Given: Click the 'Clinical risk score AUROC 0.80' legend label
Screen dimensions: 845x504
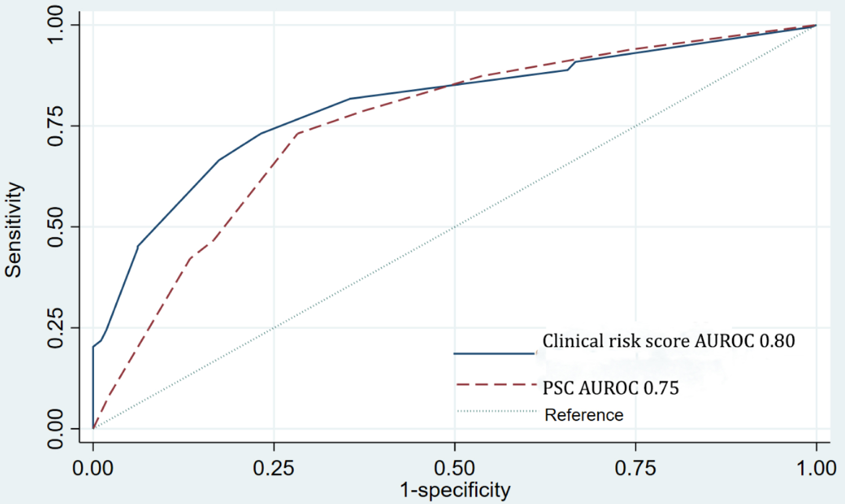Looking at the screenshot, I should 669,341.
